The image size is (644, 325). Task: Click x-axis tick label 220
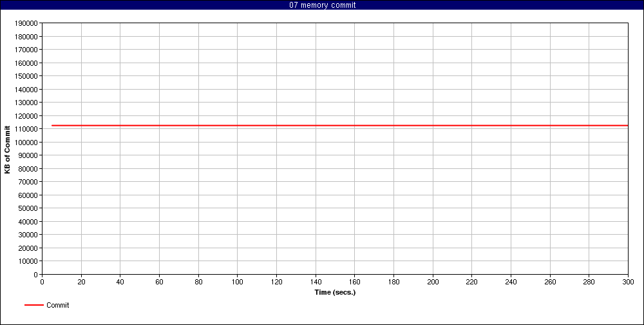pos(472,282)
